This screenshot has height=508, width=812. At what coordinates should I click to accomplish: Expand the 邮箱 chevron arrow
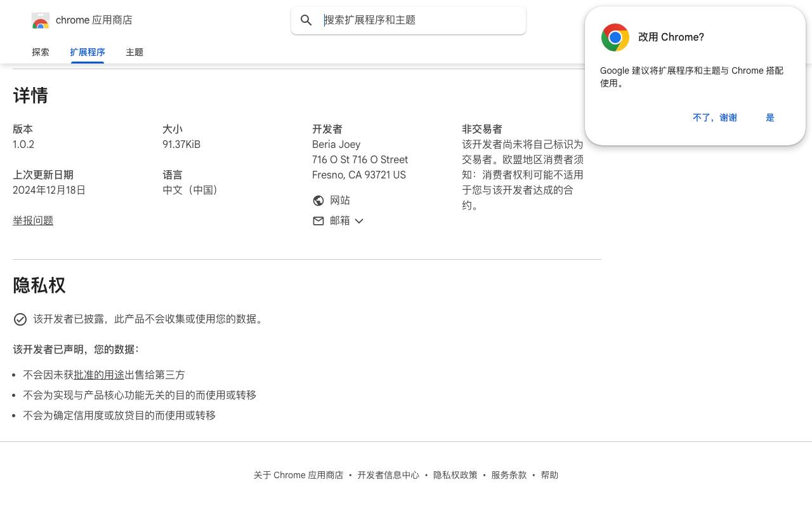point(359,221)
